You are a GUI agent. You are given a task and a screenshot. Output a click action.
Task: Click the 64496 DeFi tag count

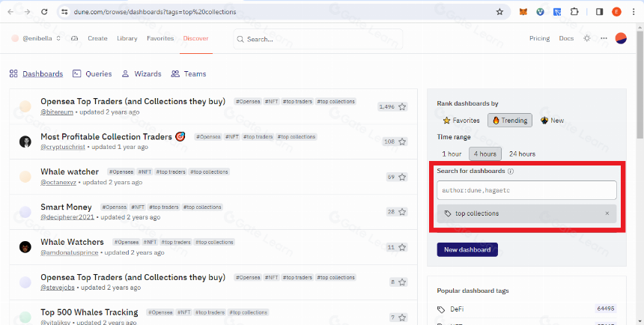(x=605, y=309)
